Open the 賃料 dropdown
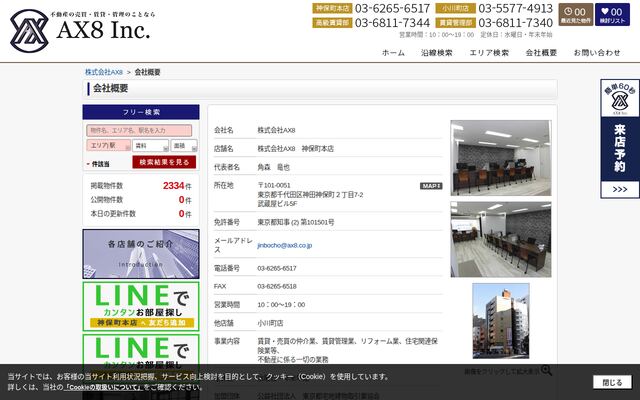This screenshot has width=640, height=400. click(x=150, y=145)
